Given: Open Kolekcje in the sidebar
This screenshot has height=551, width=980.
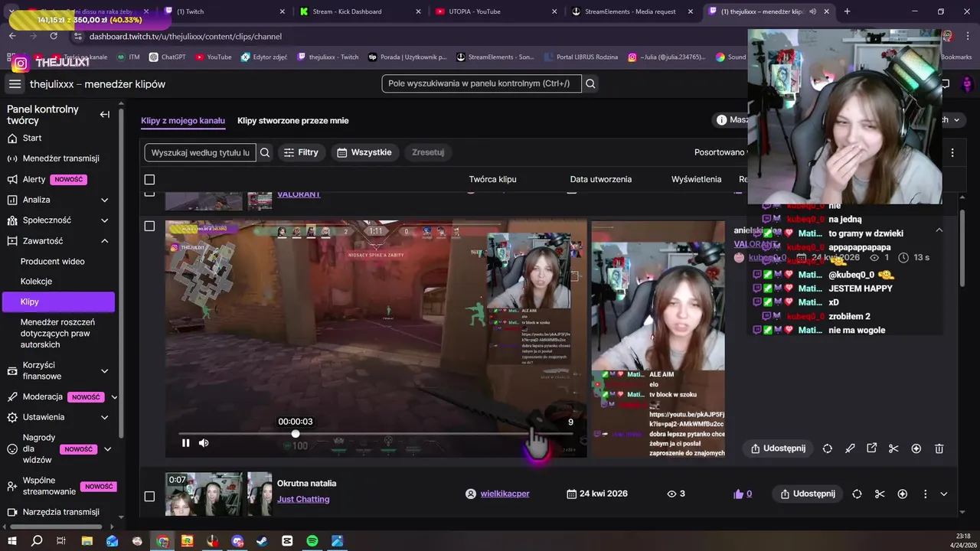Looking at the screenshot, I should (37, 282).
